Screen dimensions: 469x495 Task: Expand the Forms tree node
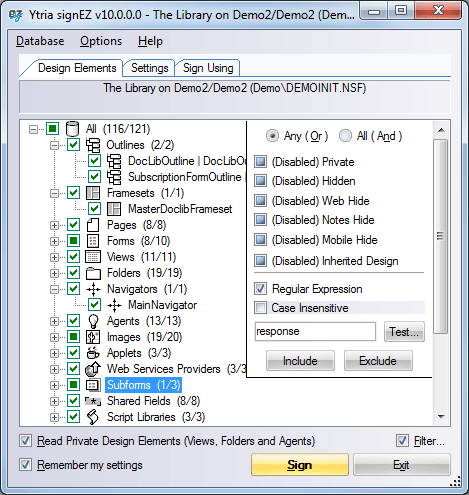[54, 241]
